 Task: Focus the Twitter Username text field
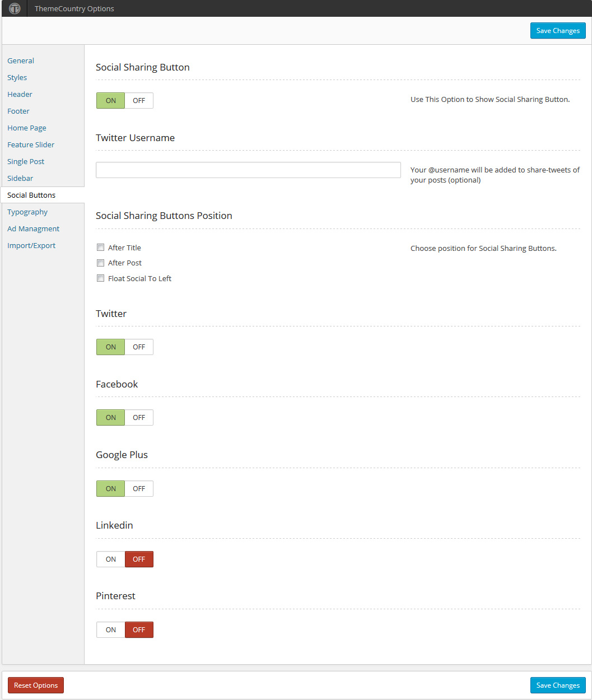pos(248,170)
